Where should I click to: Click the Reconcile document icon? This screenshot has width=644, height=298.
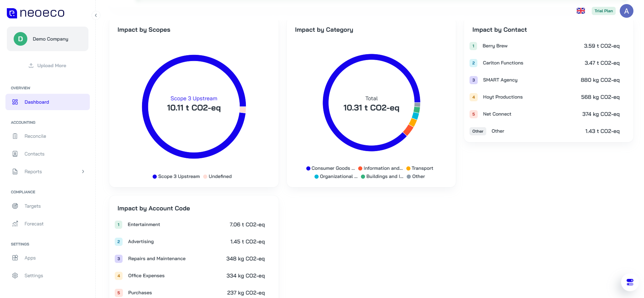pyautogui.click(x=15, y=136)
